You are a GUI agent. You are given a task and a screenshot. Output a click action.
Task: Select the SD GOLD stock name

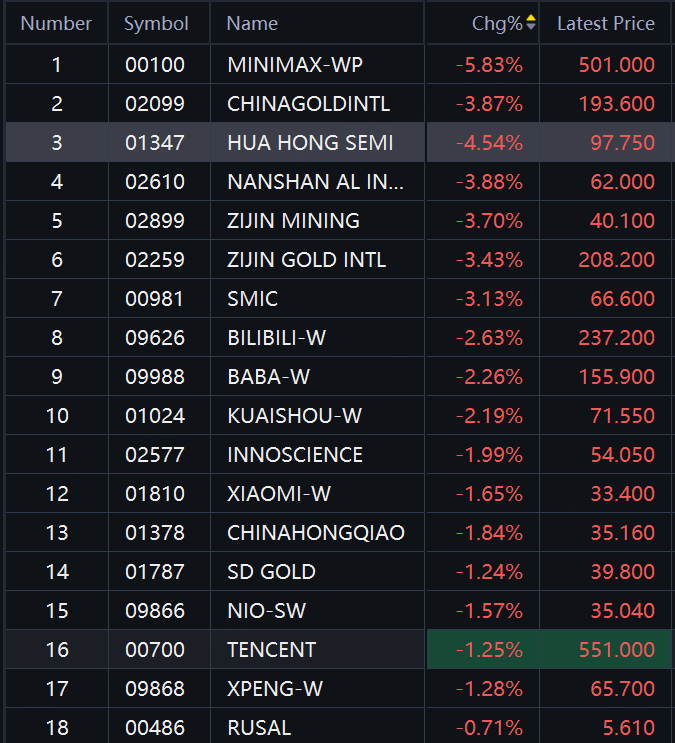(x=272, y=572)
